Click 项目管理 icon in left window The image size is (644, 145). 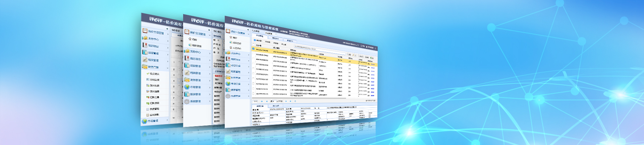pos(145,52)
